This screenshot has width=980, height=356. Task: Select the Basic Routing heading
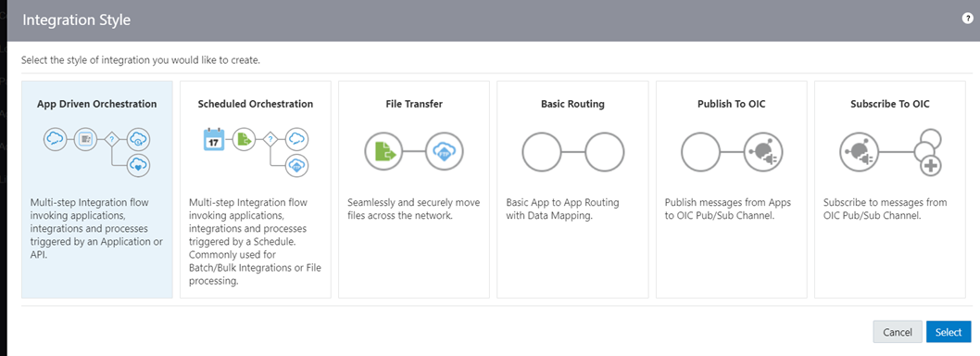click(x=572, y=104)
